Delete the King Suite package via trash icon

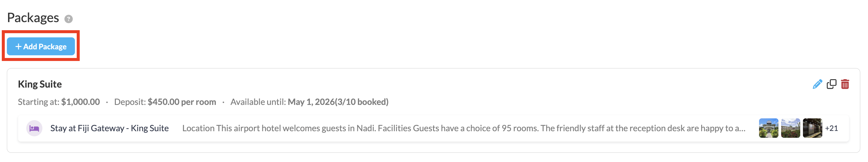[x=845, y=84]
